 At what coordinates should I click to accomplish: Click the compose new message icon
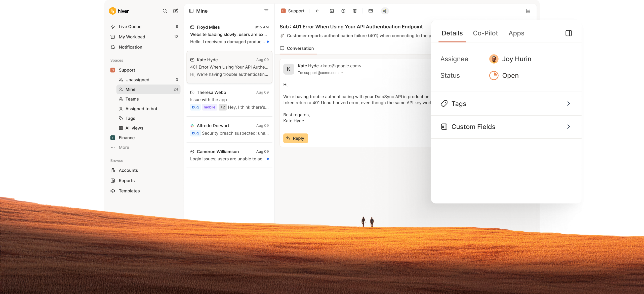pos(176,11)
